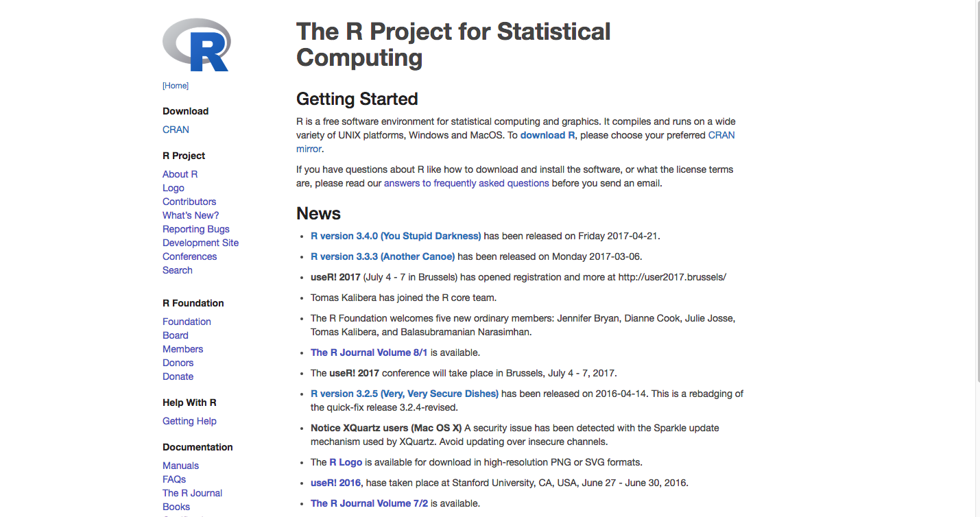Image resolution: width=980 pixels, height=517 pixels.
Task: Click the R logo image
Action: (x=195, y=45)
